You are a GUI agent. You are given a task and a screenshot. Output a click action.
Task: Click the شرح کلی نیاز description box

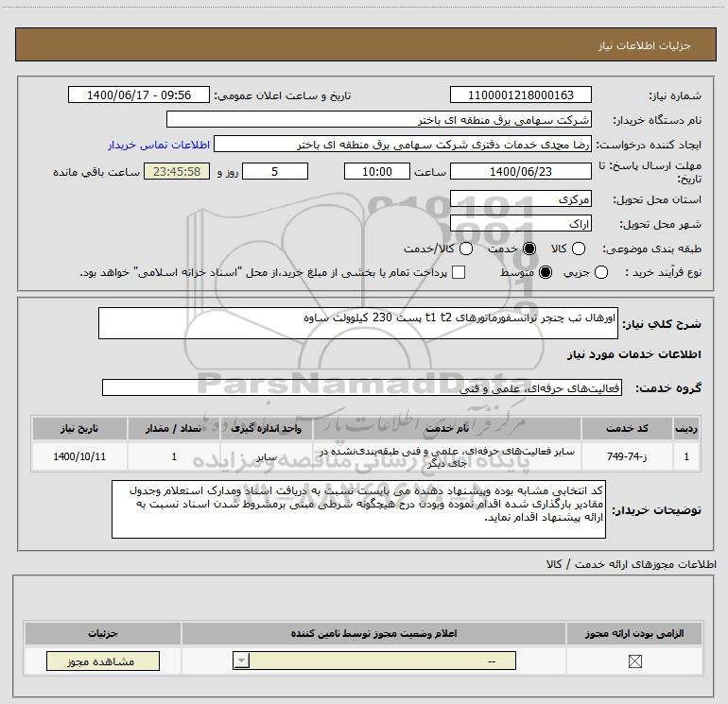pyautogui.click(x=358, y=323)
